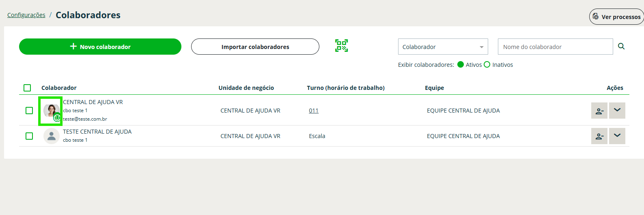Click the profile photo of CENTRAL DE AJUDA VR
The image size is (644, 215).
click(51, 110)
